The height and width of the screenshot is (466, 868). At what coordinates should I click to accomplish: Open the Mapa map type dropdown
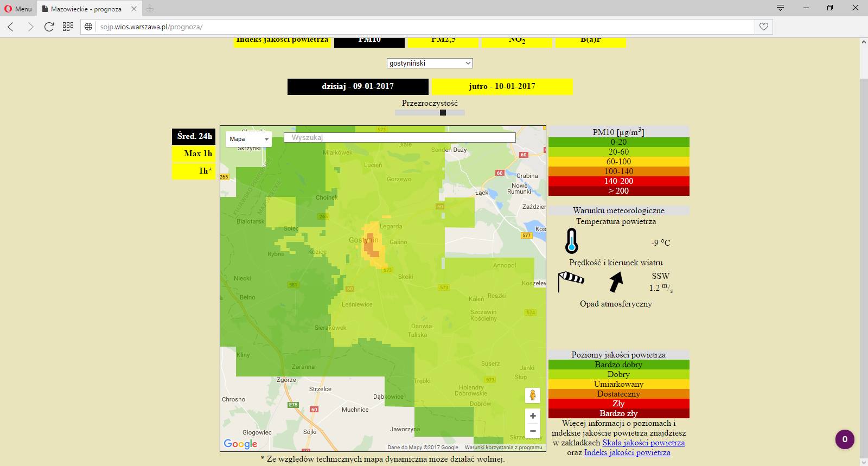[x=248, y=139]
